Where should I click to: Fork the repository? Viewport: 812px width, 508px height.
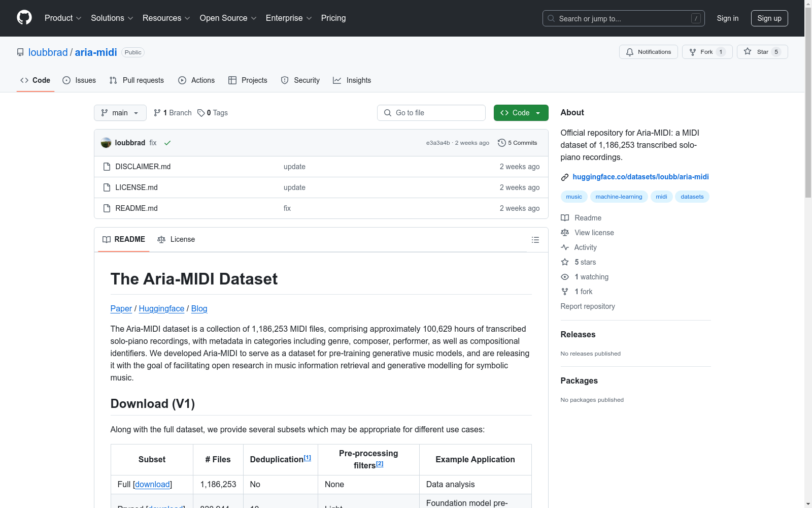707,52
